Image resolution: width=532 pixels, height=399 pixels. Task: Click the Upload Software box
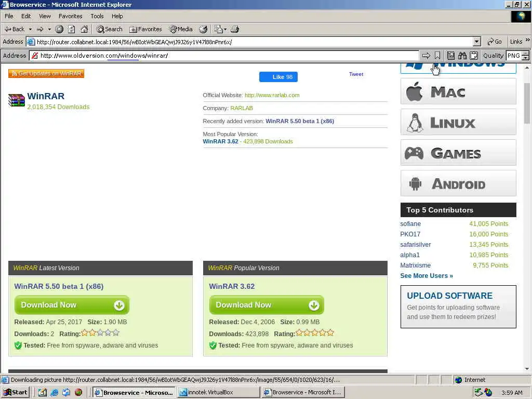click(x=458, y=307)
